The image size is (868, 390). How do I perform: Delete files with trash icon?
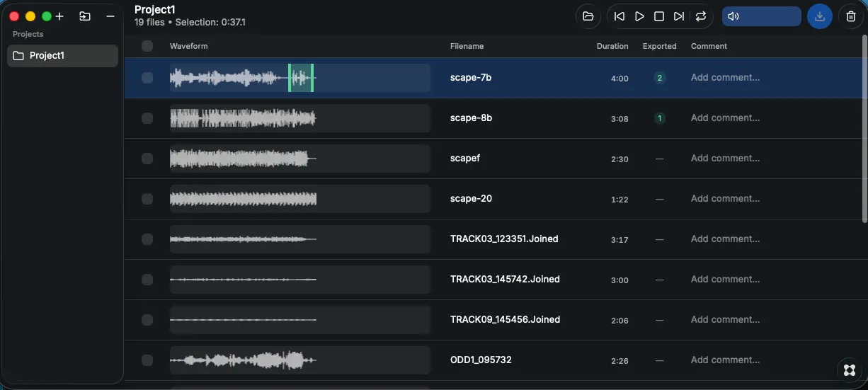coord(851,16)
